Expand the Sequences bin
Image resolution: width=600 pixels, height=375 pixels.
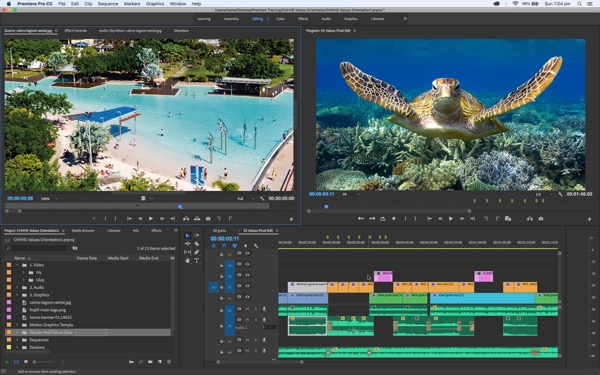click(x=17, y=340)
